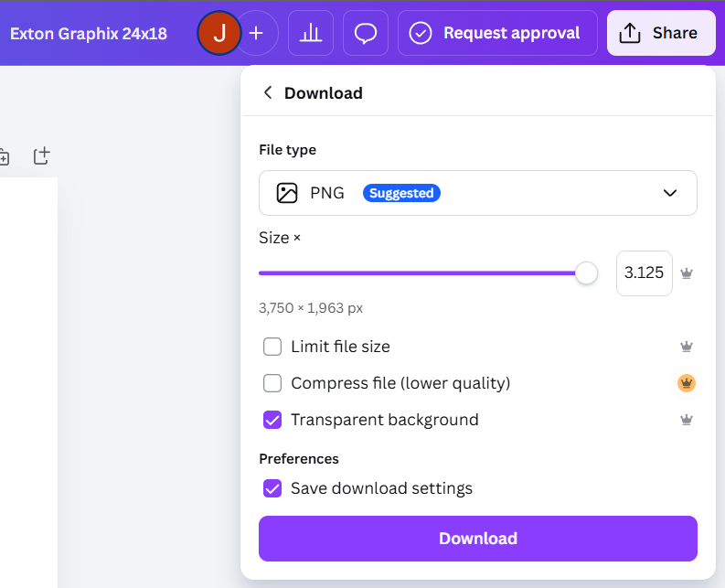Open the comments speech bubble icon
This screenshot has width=725, height=588.
(366, 33)
